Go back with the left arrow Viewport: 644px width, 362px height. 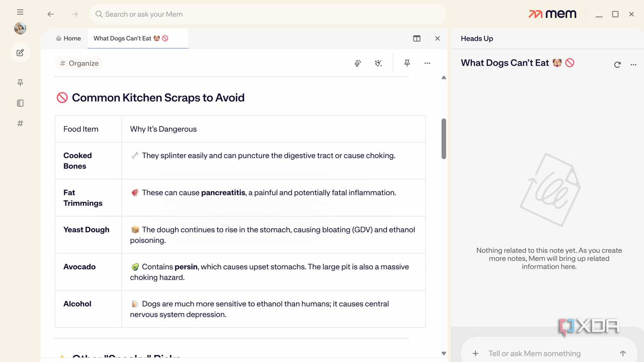pos(51,14)
